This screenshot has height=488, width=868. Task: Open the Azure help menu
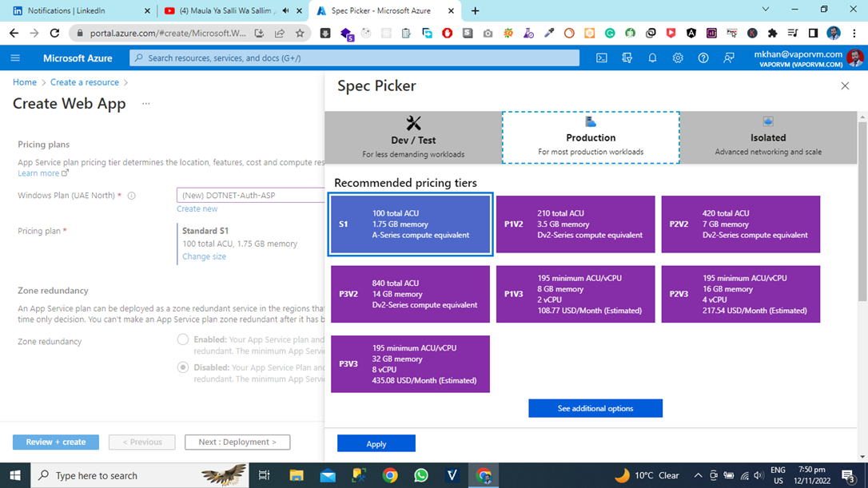pyautogui.click(x=703, y=58)
